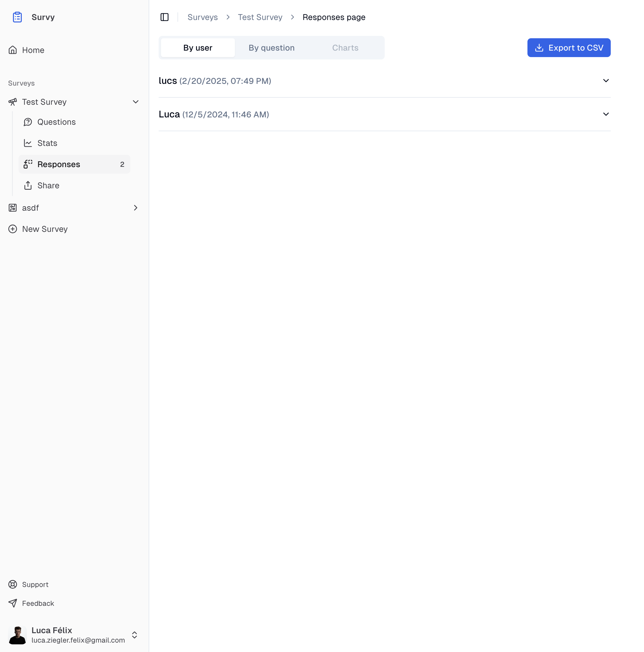Click the asdf survey icon
Screen dimensions: 644x652
[12, 207]
